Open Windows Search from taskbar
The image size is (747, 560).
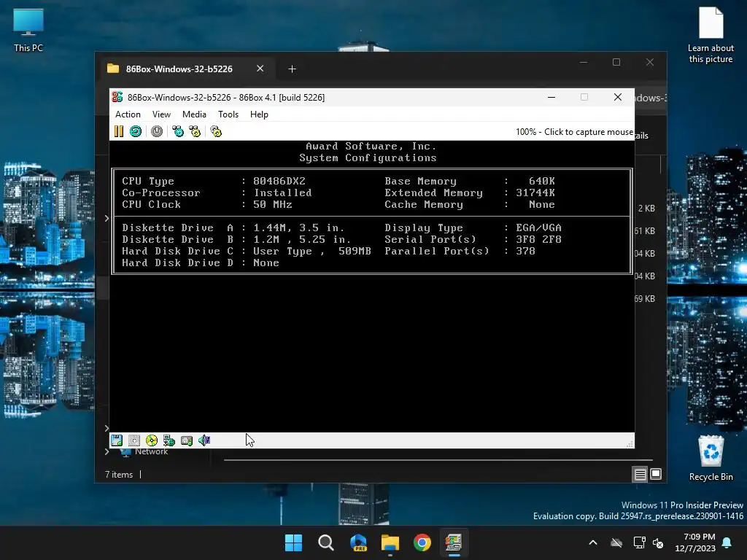(x=326, y=542)
